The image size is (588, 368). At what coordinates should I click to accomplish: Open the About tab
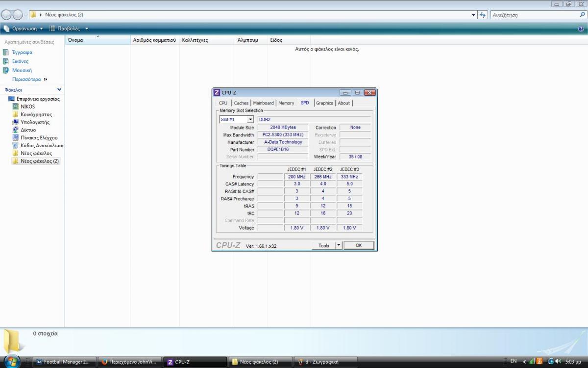344,103
